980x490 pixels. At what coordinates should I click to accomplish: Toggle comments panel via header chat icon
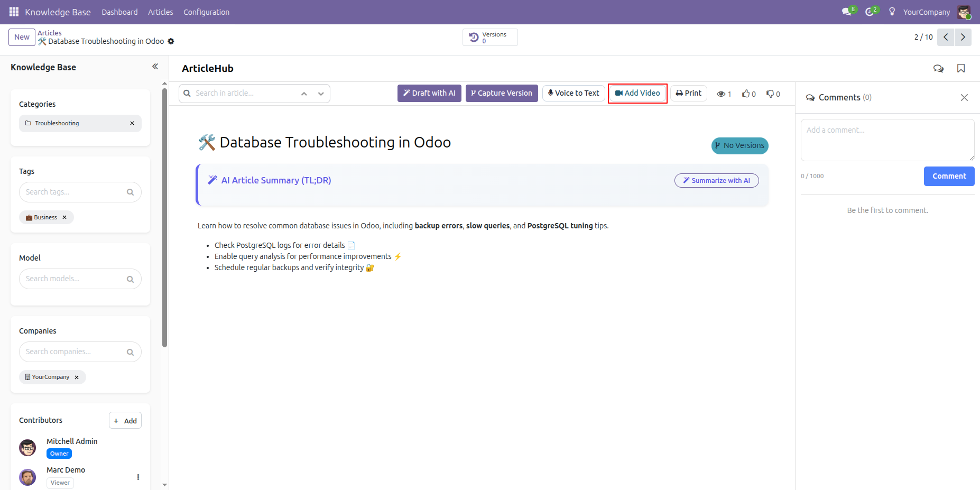click(x=938, y=68)
